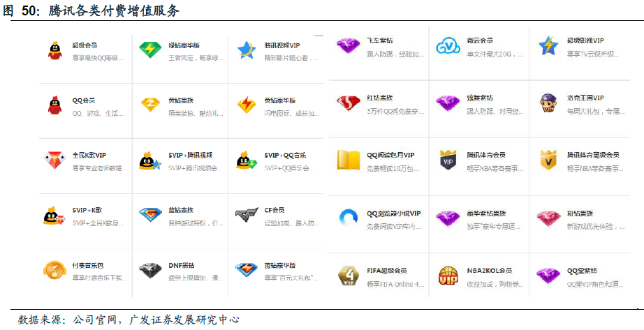Open the CF会员 gun logo icon
This screenshot has height=330, width=644.
pos(246,215)
